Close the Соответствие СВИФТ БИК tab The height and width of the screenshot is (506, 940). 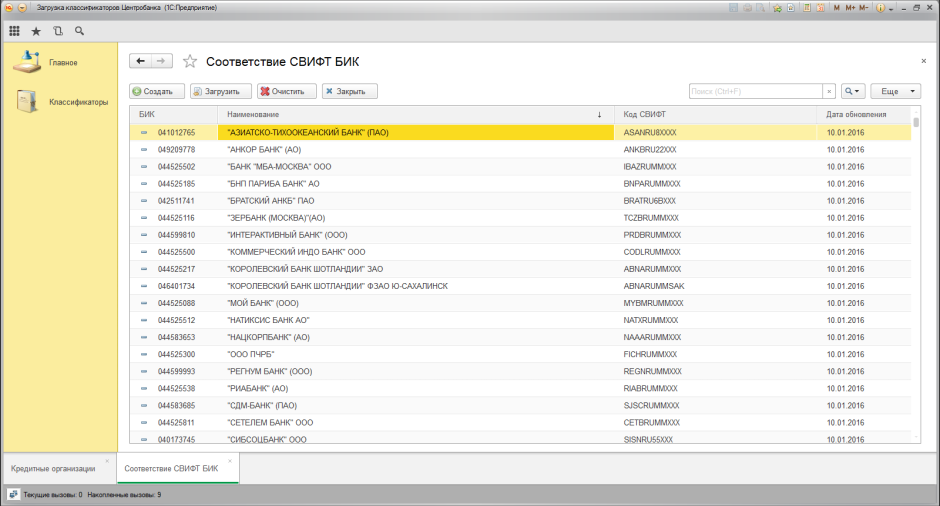230,461
